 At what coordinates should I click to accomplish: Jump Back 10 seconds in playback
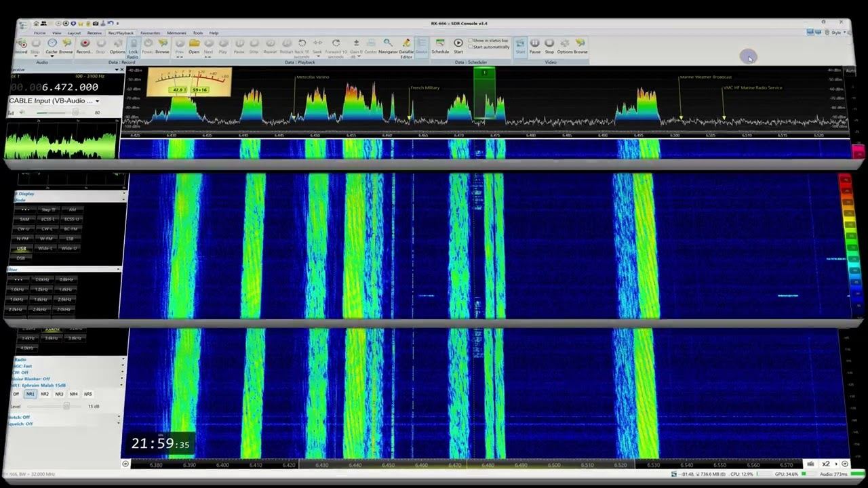point(302,48)
